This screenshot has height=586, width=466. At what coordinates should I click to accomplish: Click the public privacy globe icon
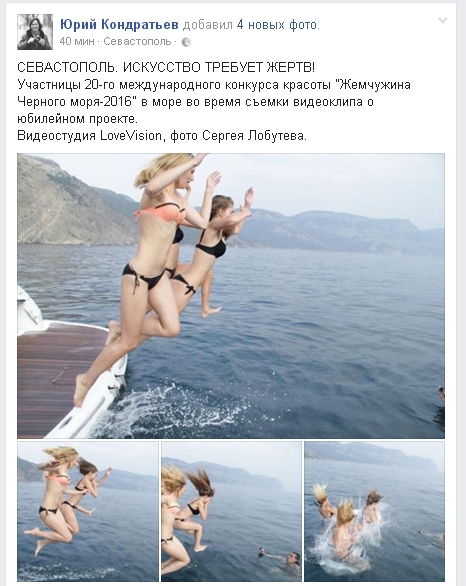tap(186, 42)
